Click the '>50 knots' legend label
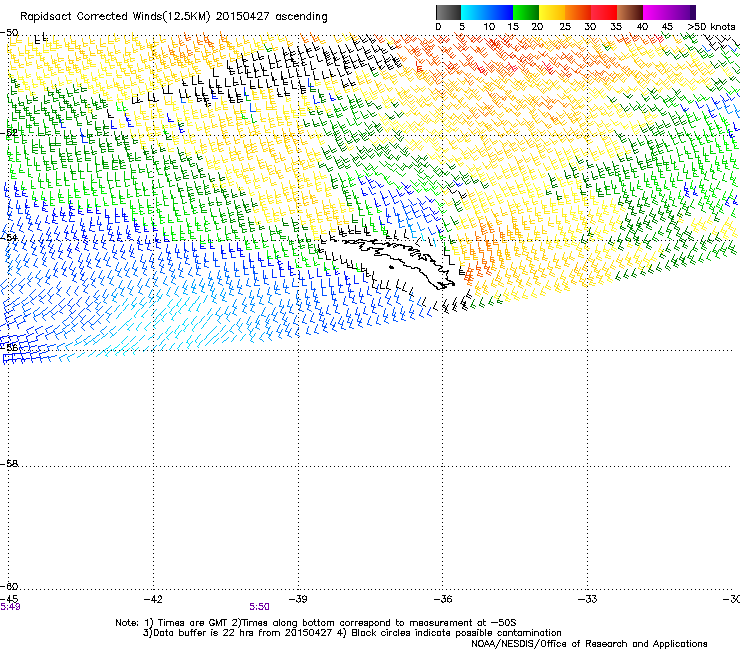The width and height of the screenshot is (740, 650). pos(711,27)
